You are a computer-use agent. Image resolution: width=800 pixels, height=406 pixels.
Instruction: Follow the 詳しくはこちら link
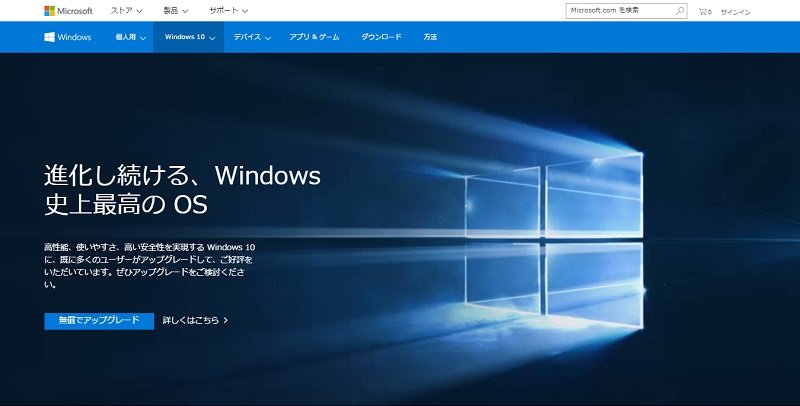pyautogui.click(x=195, y=320)
